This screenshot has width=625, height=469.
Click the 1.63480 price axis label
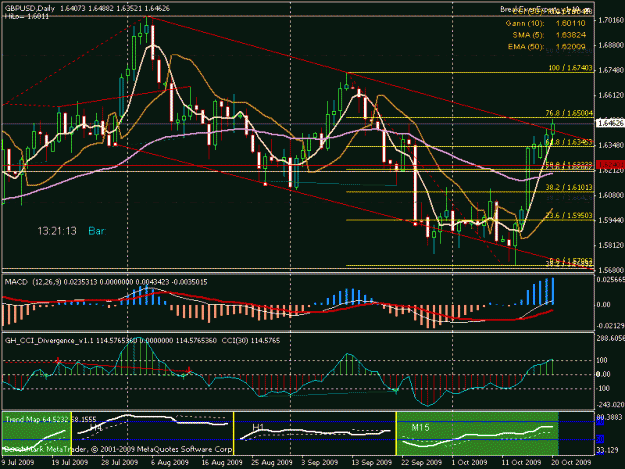611,145
